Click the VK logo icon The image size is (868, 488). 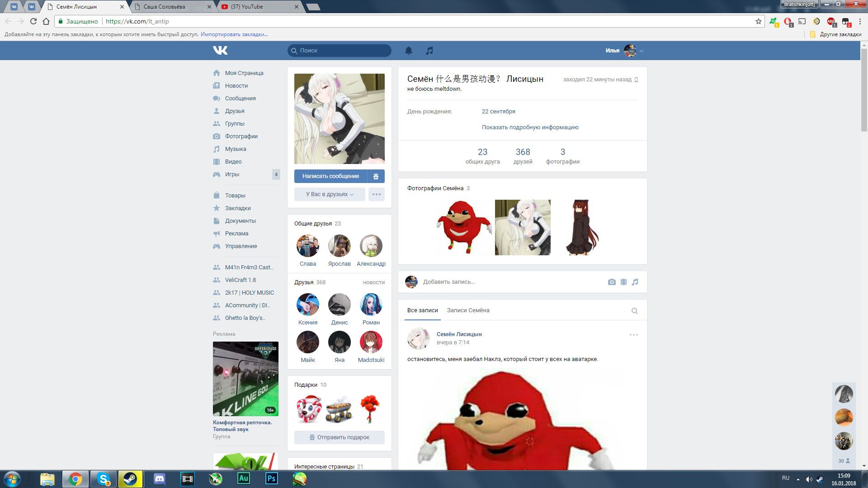pos(220,50)
